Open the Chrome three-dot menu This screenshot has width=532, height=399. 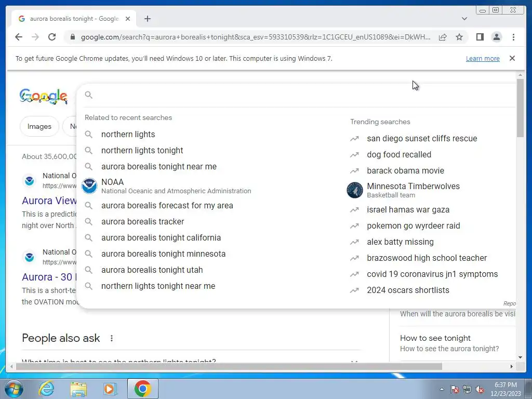pos(513,37)
